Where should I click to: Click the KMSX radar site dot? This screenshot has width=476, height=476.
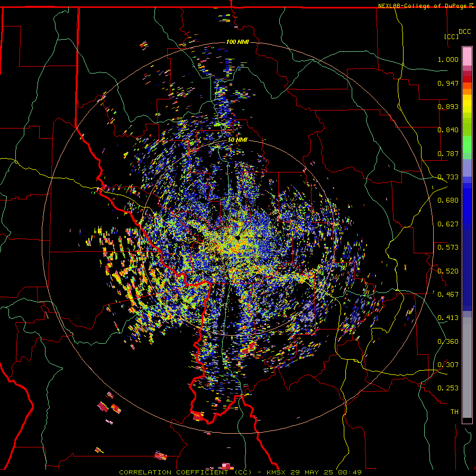[239, 237]
